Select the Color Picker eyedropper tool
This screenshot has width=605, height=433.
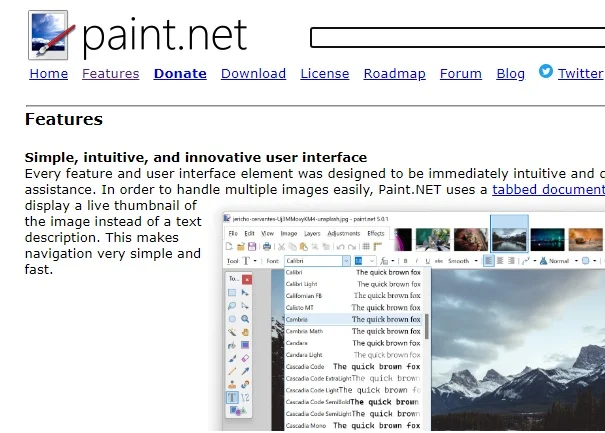tap(245, 371)
